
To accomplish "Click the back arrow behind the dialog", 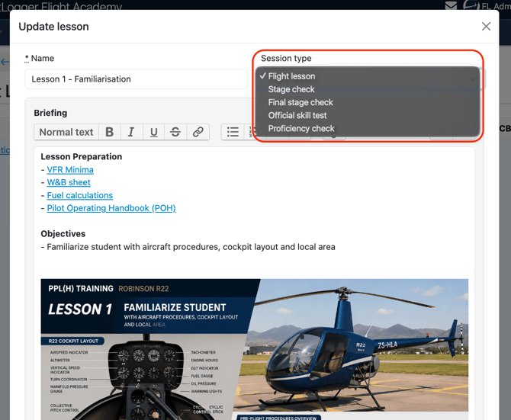I will [5, 62].
